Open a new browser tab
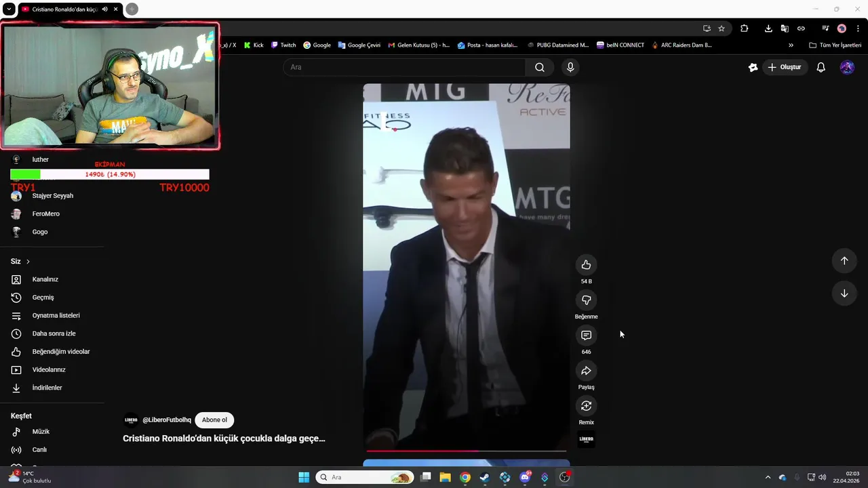 click(132, 9)
